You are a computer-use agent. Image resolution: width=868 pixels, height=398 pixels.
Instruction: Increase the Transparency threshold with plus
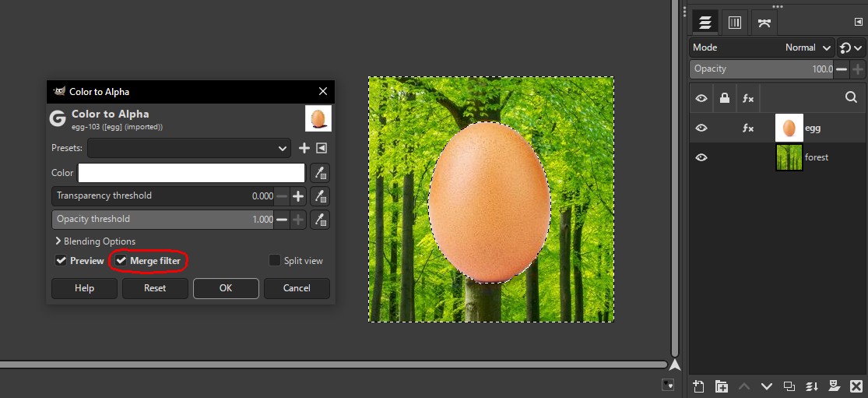pyautogui.click(x=298, y=196)
